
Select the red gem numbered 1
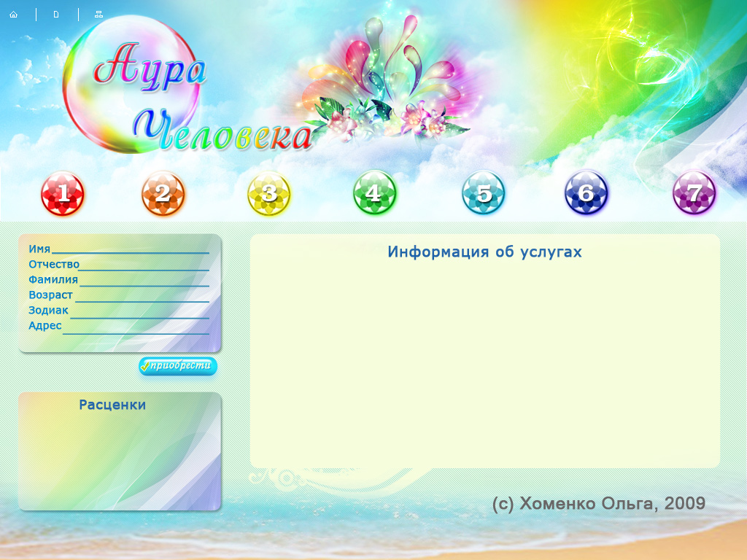point(63,194)
